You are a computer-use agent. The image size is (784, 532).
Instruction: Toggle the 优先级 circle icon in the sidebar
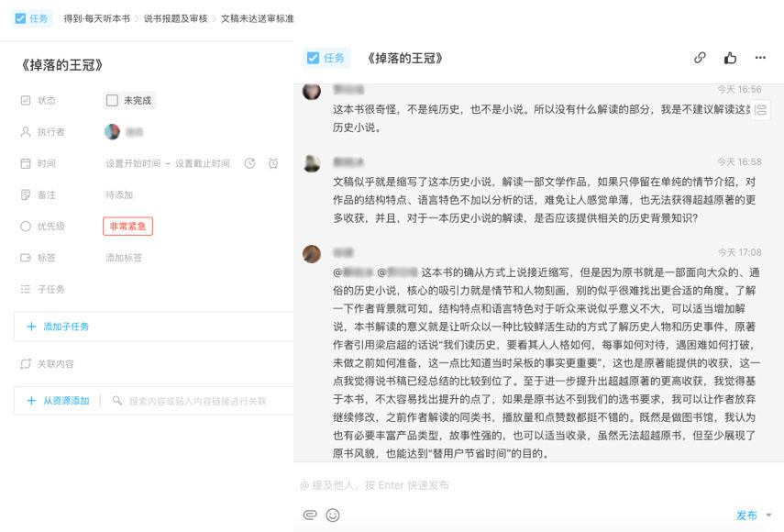click(x=25, y=226)
